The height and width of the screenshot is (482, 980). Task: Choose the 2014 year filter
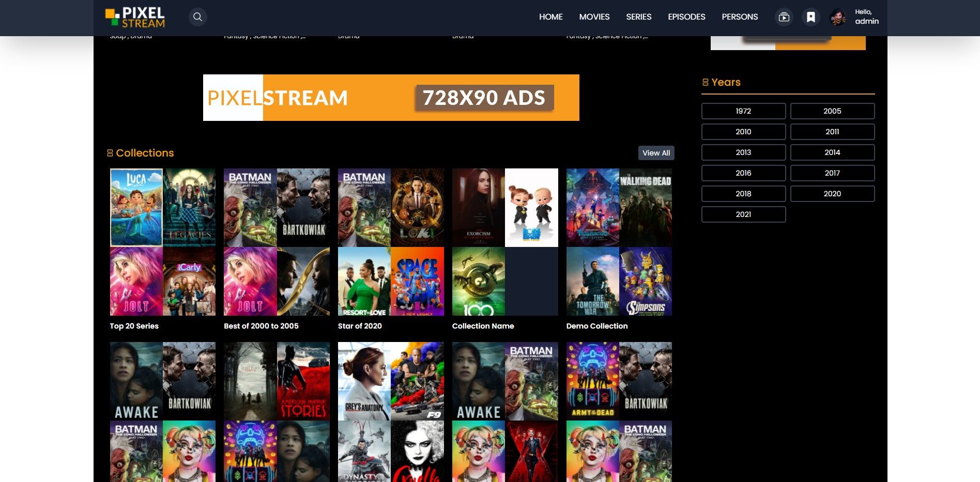tap(832, 152)
